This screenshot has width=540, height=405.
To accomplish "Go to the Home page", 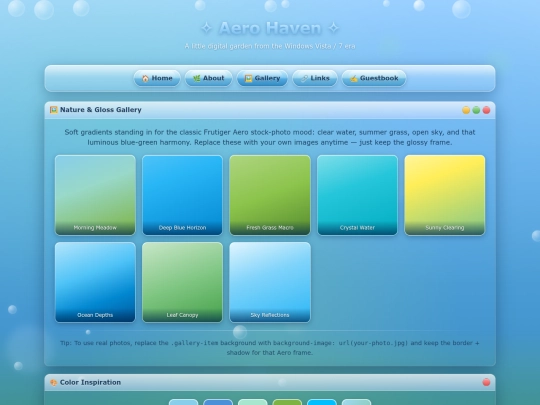I will click(157, 78).
